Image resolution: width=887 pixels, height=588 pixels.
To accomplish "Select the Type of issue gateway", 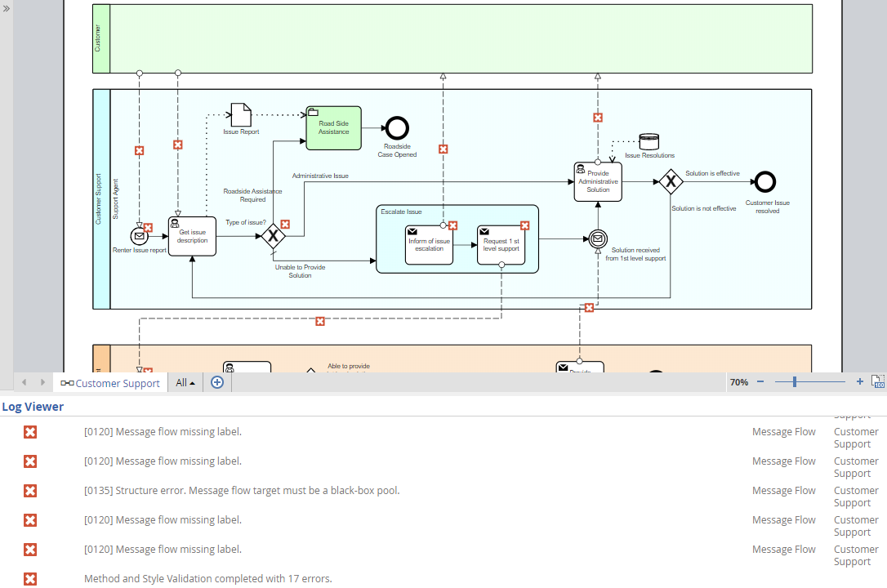I will click(273, 237).
